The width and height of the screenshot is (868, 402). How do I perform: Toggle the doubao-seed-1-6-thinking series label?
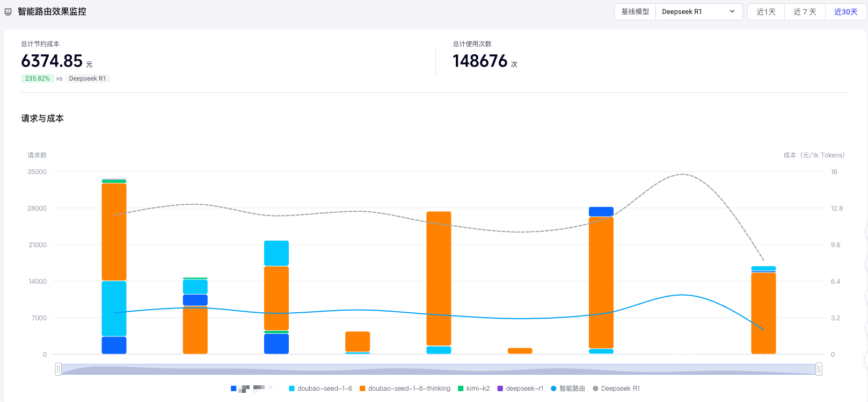(x=409, y=389)
